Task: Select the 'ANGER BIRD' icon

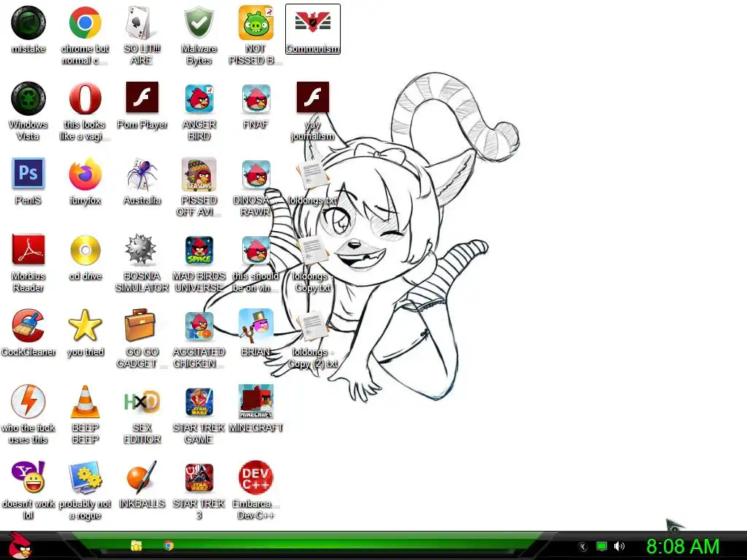Action: point(198,98)
